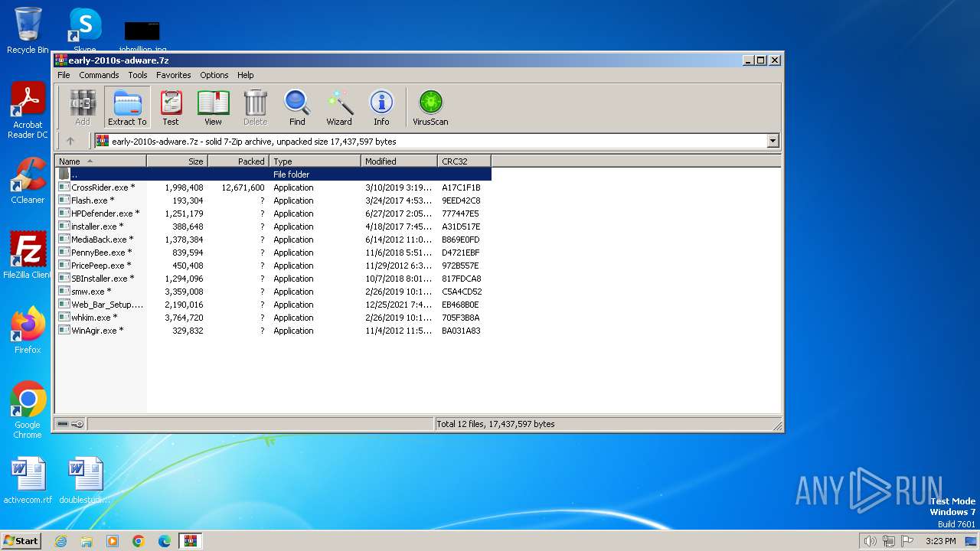
Task: Open activecom.rtf desktop document
Action: [x=28, y=481]
